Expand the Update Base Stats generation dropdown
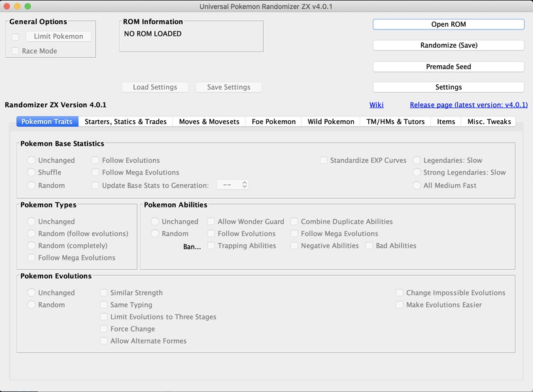This screenshot has width=533, height=392. coord(233,186)
